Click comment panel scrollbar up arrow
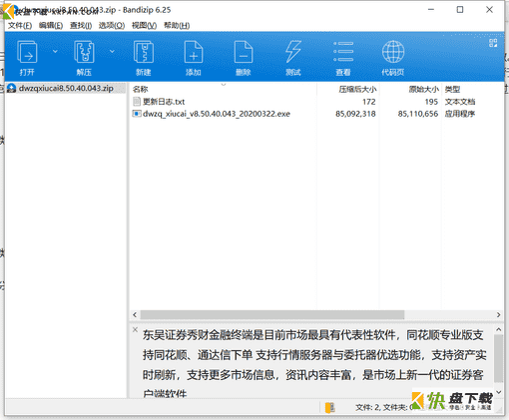Screen dimensions: 509x420 pos(498,329)
